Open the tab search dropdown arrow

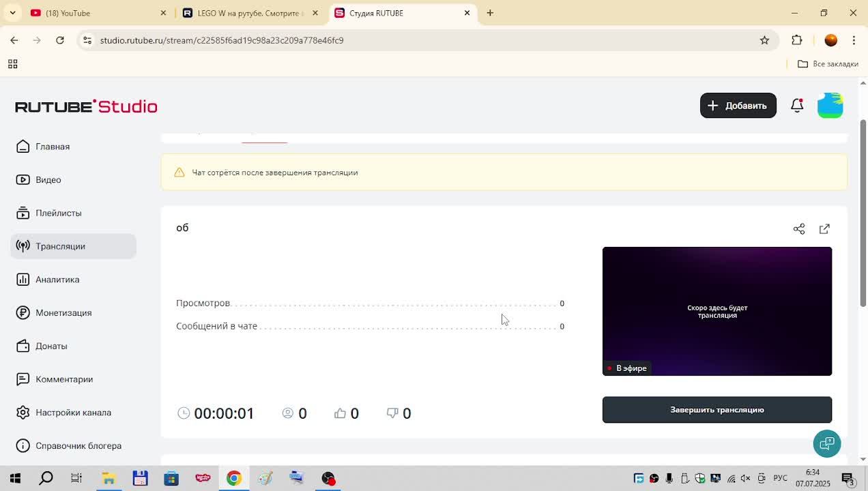click(x=13, y=13)
